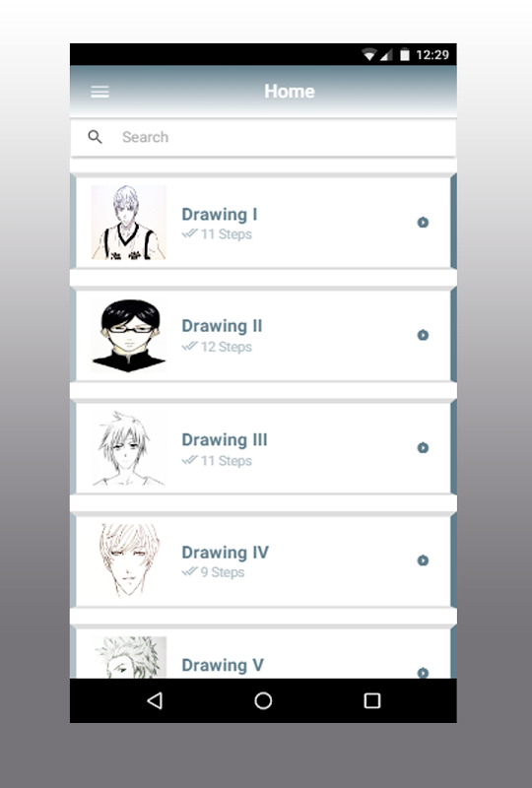Open Drawing IV arrow icon
This screenshot has height=788, width=532.
[x=423, y=559]
